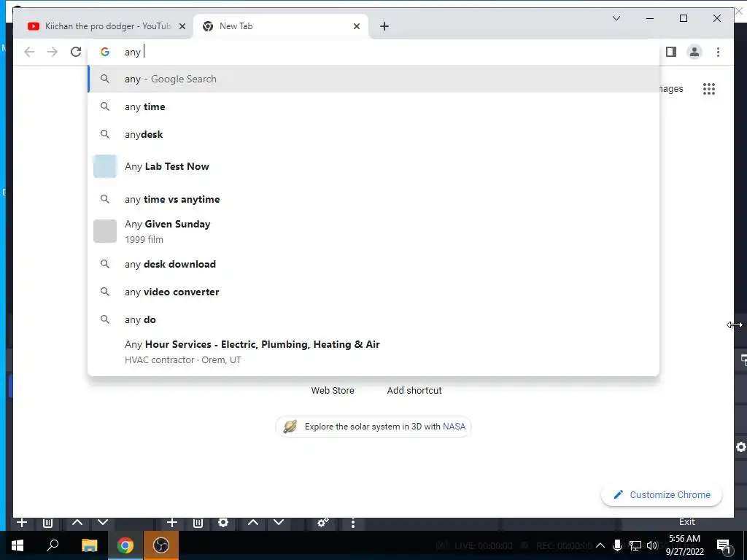Click the OBS Studio taskbar icon

pos(161,545)
